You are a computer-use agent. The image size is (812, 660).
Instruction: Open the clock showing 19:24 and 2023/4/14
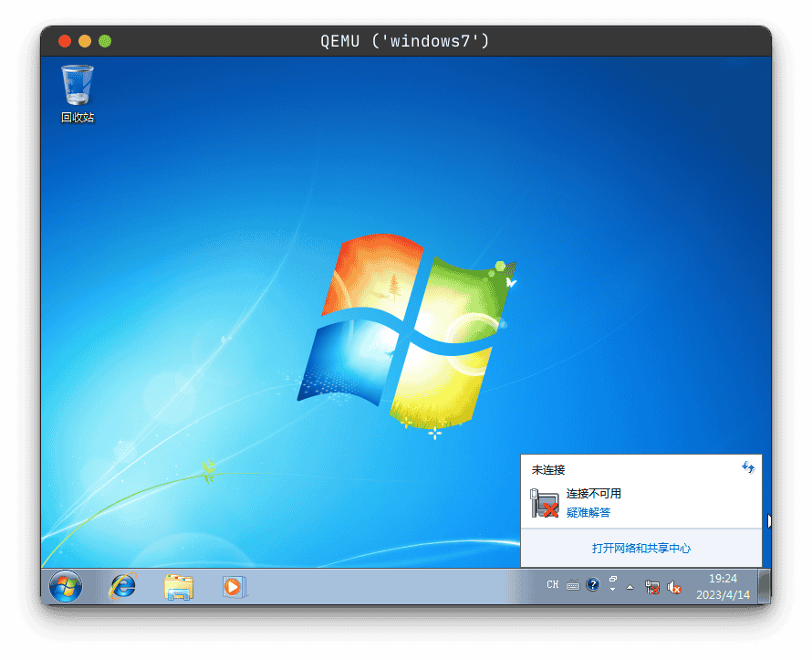click(x=723, y=586)
